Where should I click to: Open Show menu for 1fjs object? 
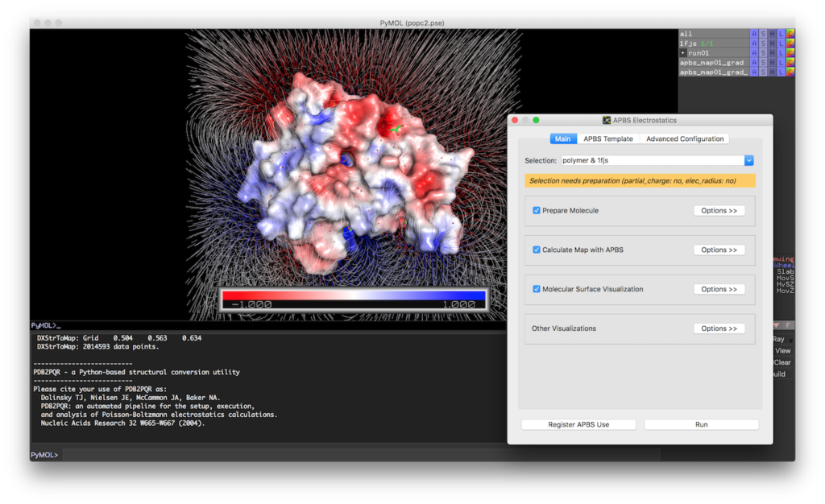point(763,43)
